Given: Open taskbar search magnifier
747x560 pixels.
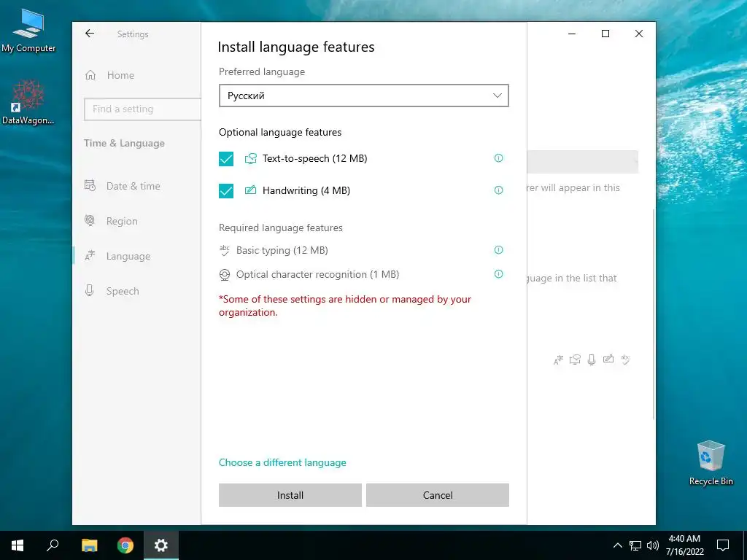Looking at the screenshot, I should point(53,545).
